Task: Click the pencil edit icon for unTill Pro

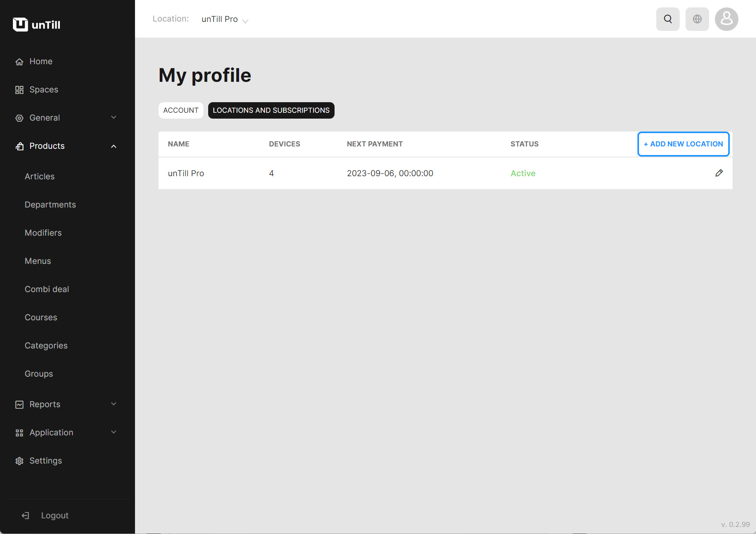Action: 719,173
